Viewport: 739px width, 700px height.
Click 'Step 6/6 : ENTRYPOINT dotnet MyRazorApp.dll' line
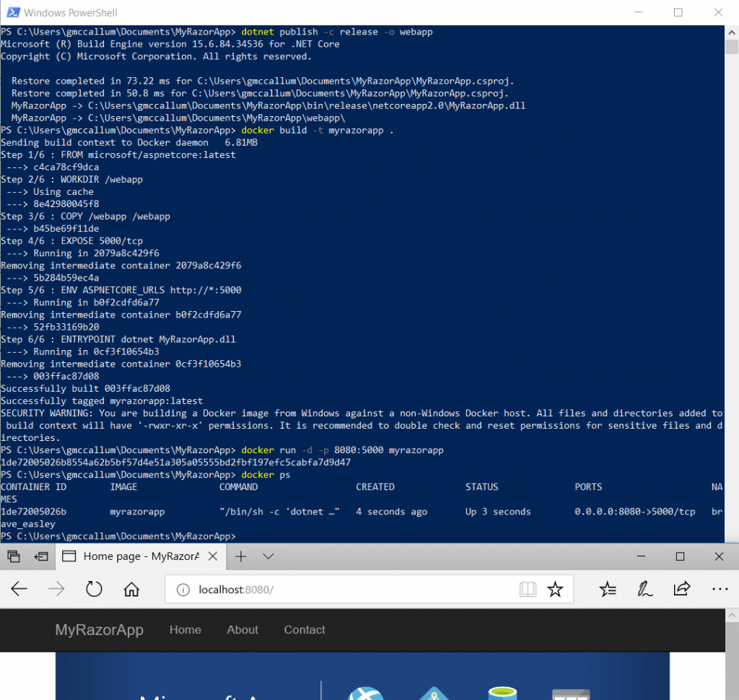(x=118, y=339)
